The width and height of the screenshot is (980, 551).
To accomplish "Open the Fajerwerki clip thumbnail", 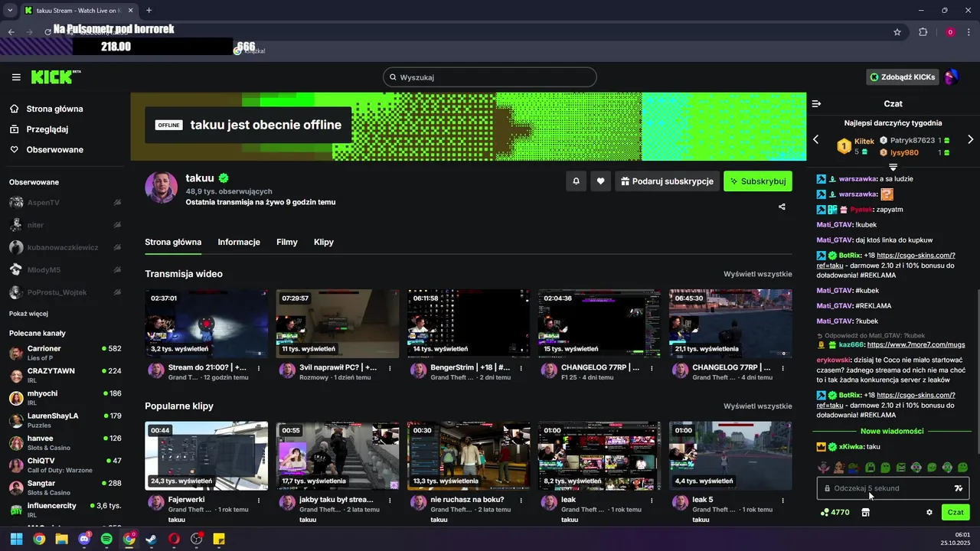I will (x=207, y=456).
